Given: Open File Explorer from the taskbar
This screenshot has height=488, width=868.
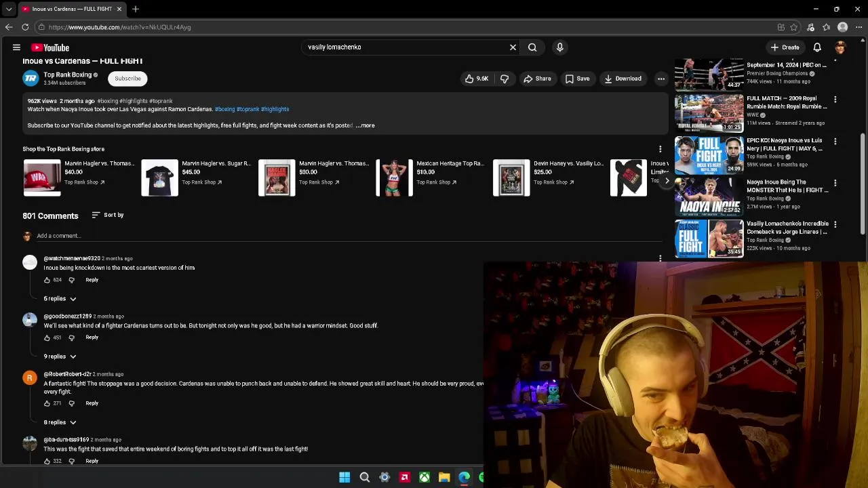Looking at the screenshot, I should [x=444, y=478].
